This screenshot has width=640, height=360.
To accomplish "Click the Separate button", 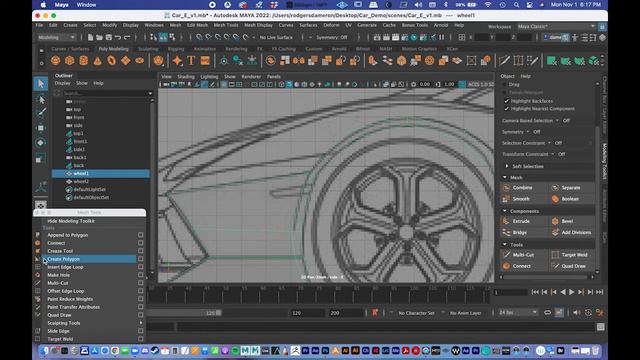I will (571, 188).
